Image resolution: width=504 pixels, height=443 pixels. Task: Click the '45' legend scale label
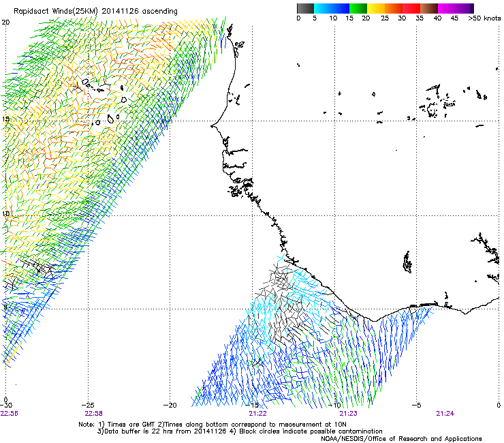click(454, 18)
